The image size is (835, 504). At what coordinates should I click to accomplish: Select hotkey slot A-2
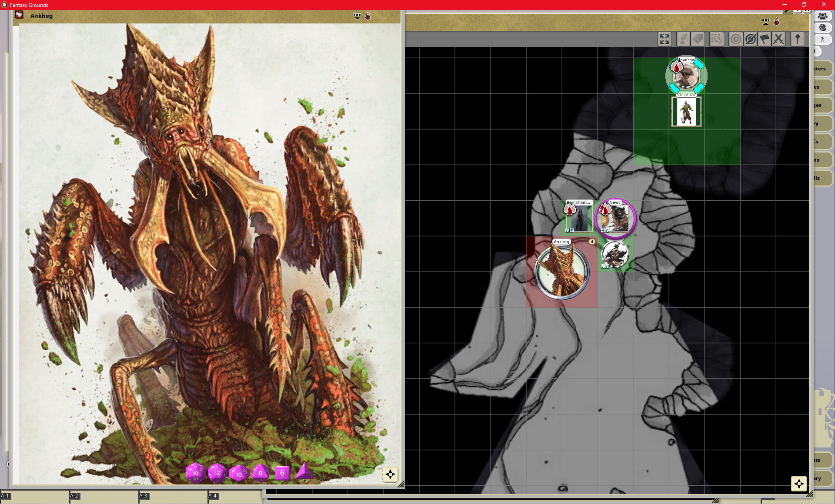104,497
